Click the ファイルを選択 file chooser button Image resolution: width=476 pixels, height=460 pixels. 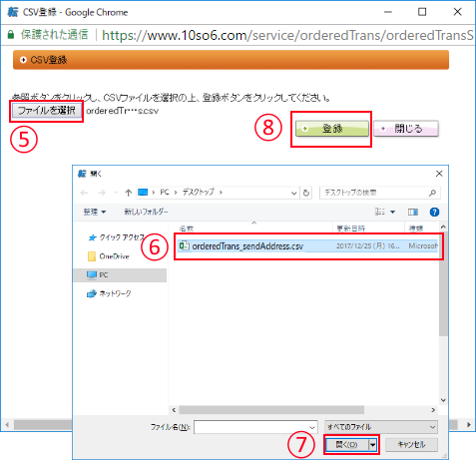tap(46, 111)
